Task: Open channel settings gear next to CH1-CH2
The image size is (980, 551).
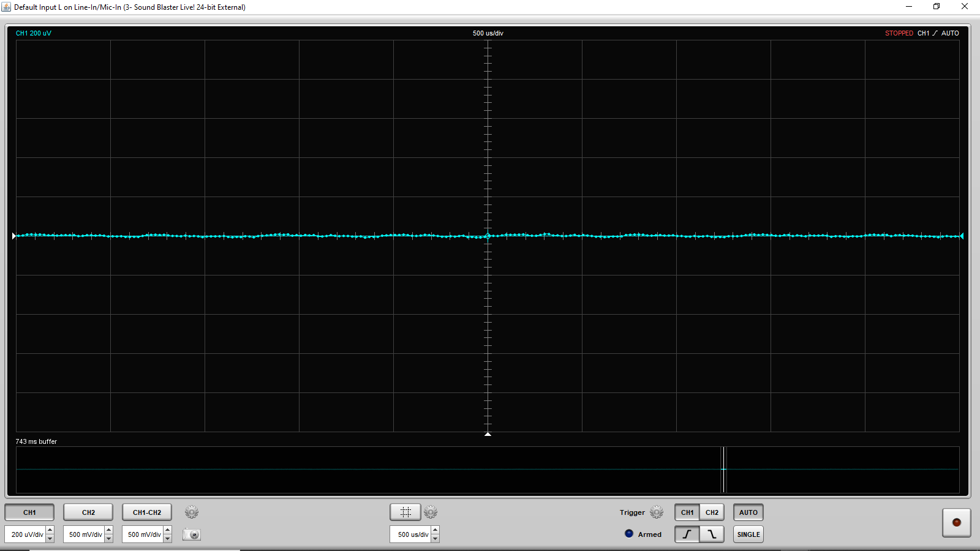Action: (192, 512)
